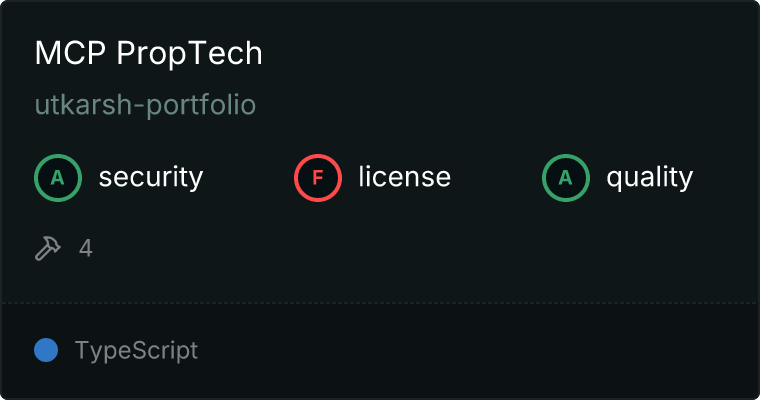Click the hammer tools icon
Image resolution: width=760 pixels, height=400 pixels.
(48, 248)
